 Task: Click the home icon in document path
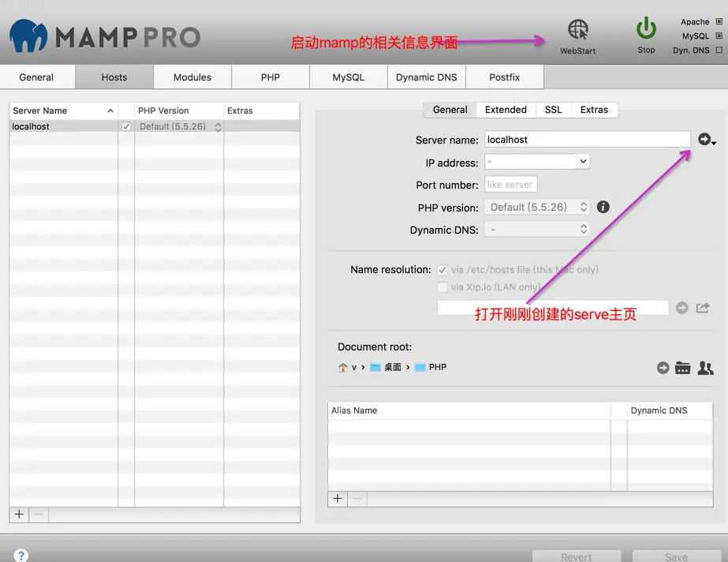coord(342,367)
